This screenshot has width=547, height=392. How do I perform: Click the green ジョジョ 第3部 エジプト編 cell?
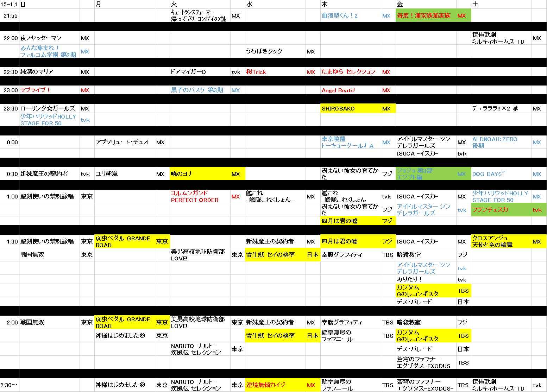426,174
